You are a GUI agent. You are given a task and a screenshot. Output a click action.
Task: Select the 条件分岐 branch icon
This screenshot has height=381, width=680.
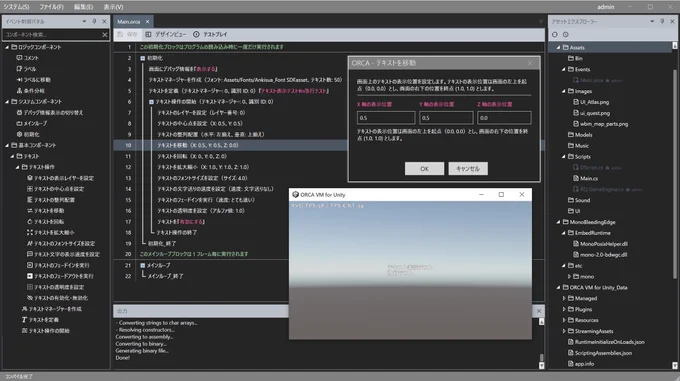19,91
